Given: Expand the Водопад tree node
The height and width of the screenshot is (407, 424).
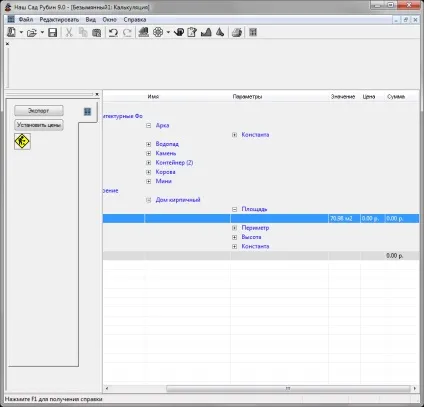Looking at the screenshot, I should pos(149,144).
